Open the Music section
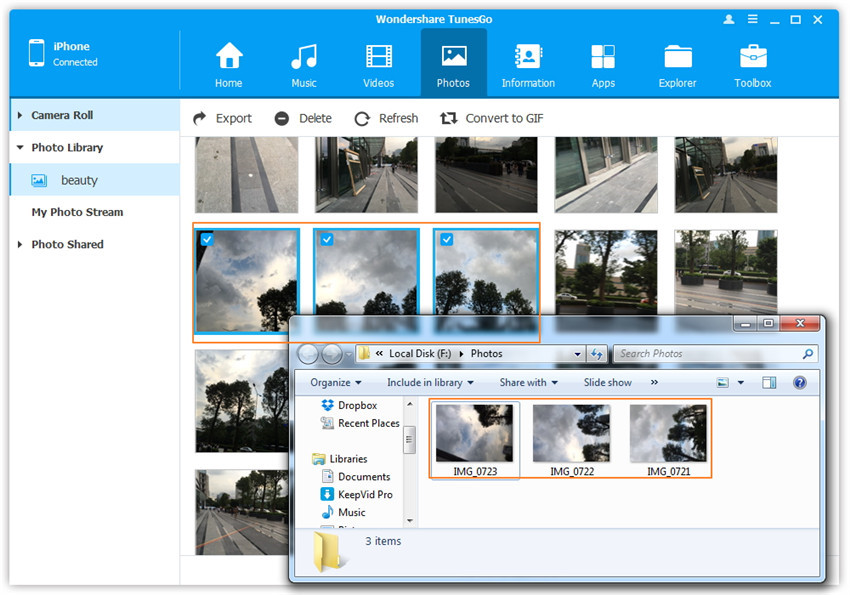This screenshot has width=850, height=595. click(304, 64)
